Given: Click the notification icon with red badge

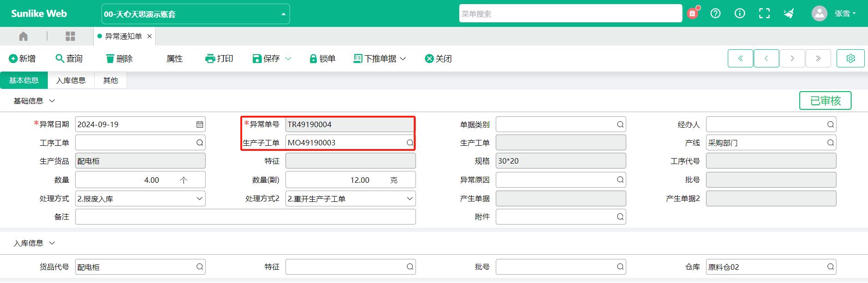Looking at the screenshot, I should click(x=692, y=13).
